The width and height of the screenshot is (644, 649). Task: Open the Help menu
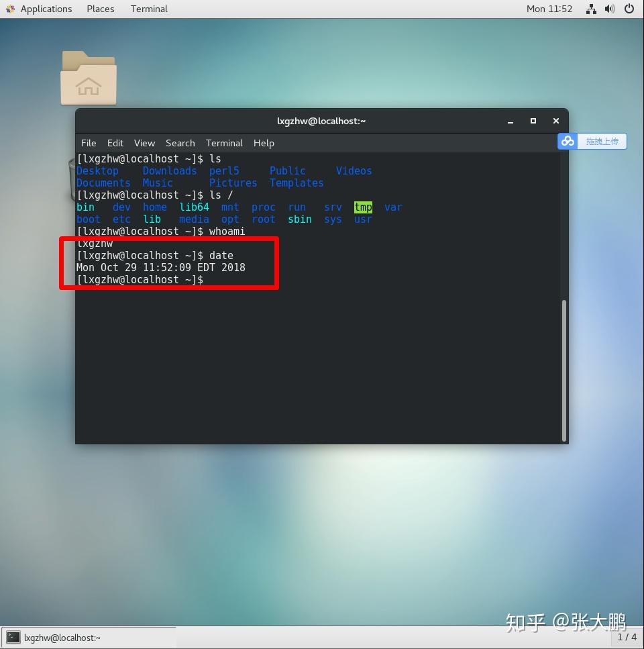coord(264,143)
